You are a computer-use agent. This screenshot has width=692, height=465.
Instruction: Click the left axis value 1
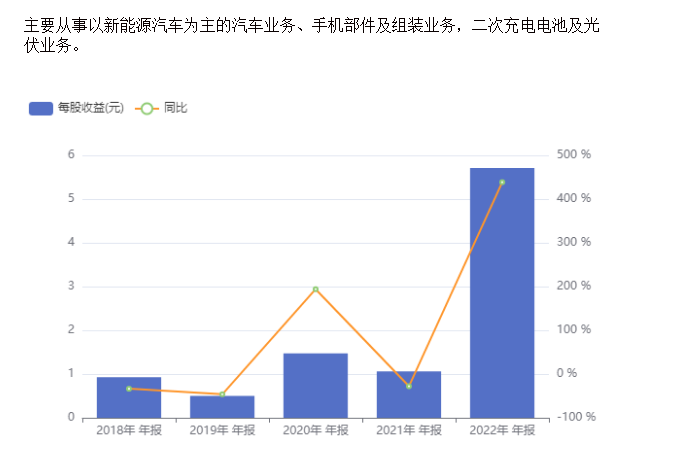71,373
